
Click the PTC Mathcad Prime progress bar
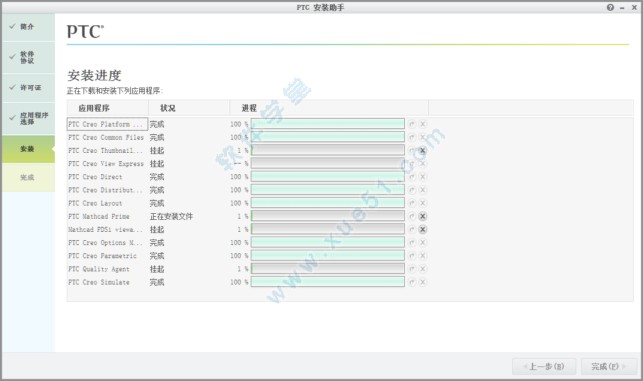click(328, 216)
